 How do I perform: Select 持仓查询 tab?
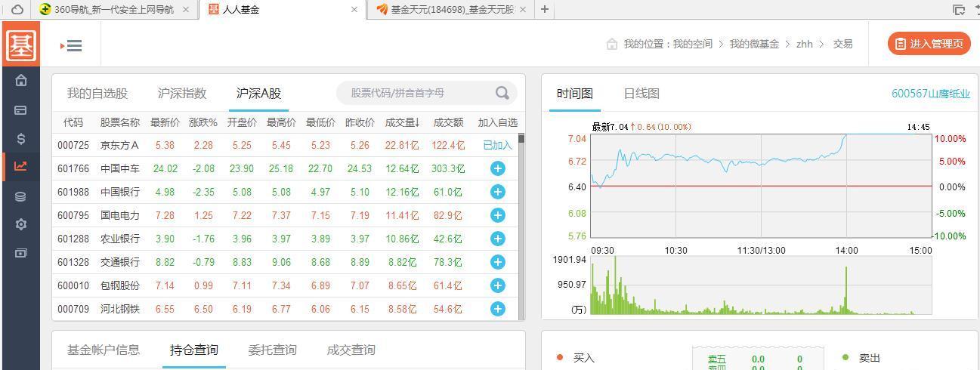pyautogui.click(x=194, y=350)
